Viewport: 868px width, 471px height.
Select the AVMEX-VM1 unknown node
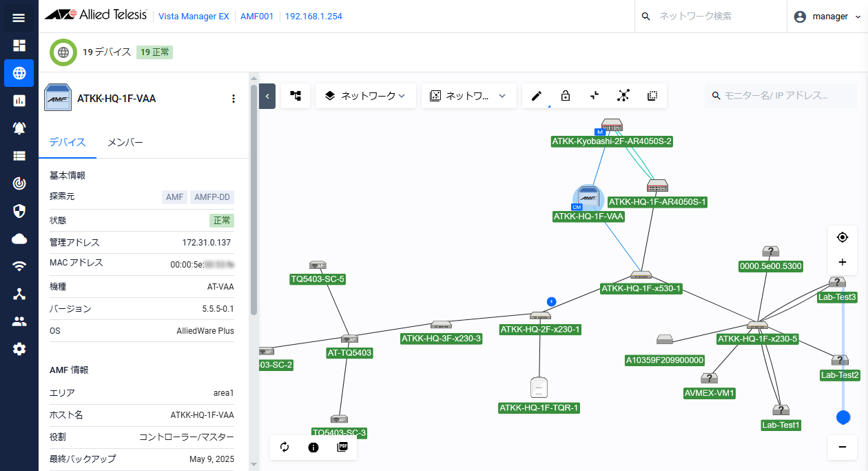pyautogui.click(x=710, y=379)
